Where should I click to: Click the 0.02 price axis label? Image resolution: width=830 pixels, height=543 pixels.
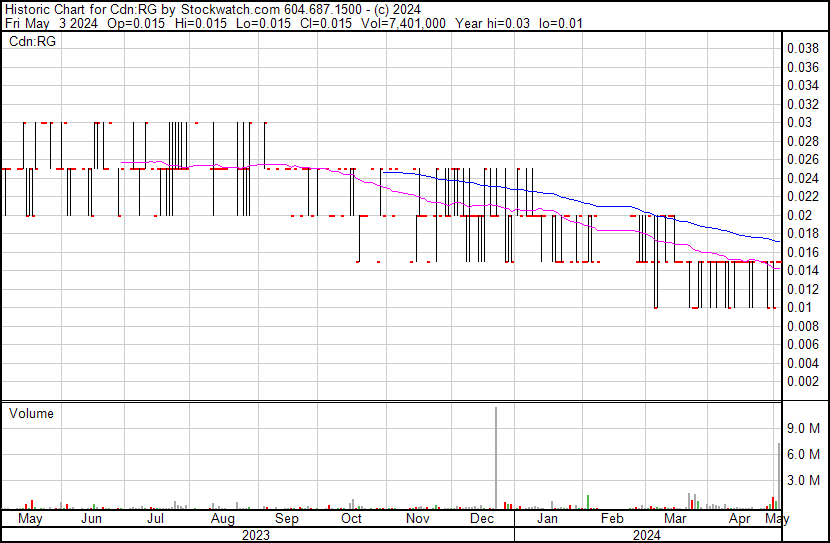(799, 215)
